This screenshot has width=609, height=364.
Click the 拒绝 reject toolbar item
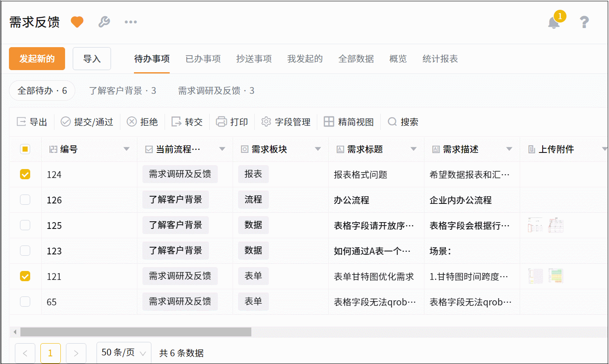(x=142, y=122)
